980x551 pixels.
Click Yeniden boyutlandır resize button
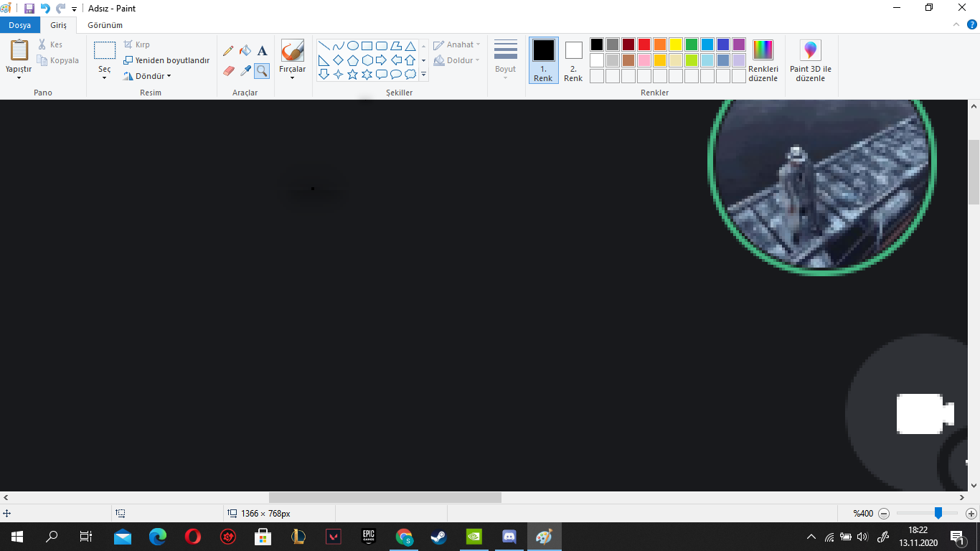coord(166,60)
